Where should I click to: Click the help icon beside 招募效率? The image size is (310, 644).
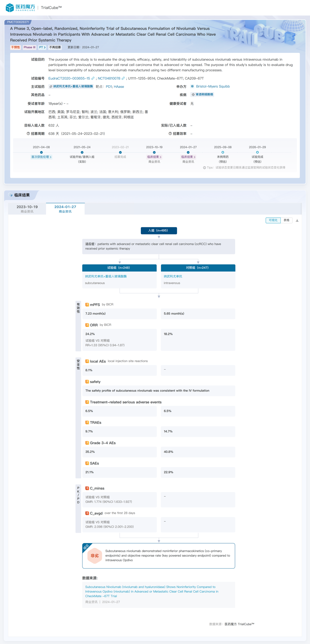tap(170, 134)
